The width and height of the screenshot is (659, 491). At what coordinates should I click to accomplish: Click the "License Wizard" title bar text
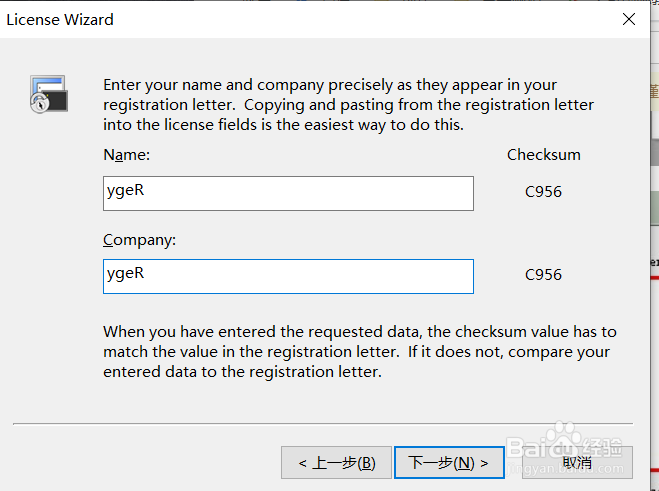click(x=60, y=19)
